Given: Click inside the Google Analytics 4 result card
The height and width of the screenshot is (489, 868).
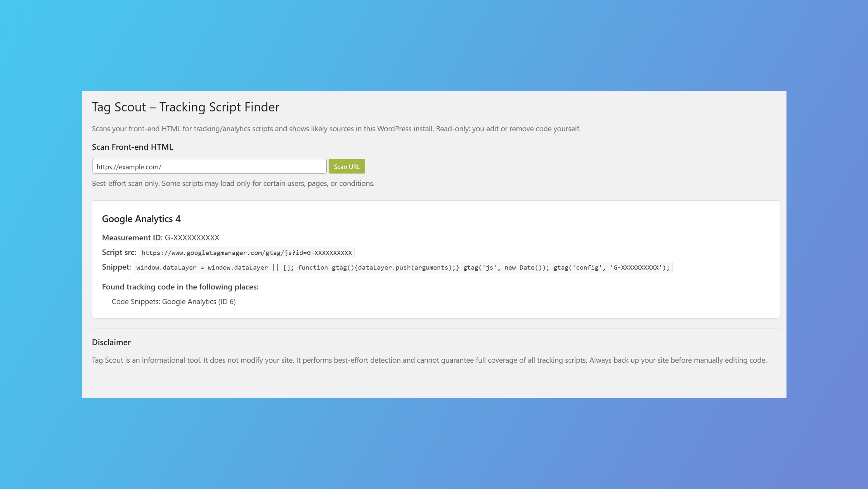Looking at the screenshot, I should pos(435,260).
